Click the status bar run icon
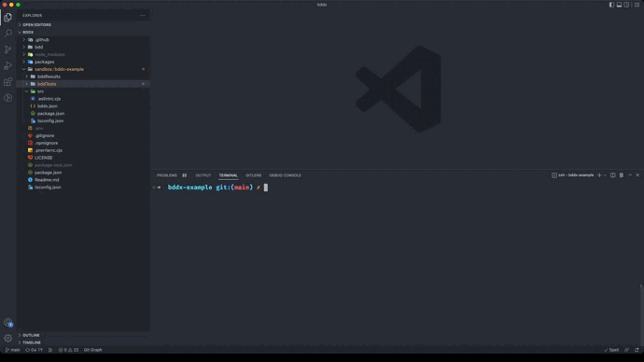The image size is (644, 362). [x=50, y=350]
